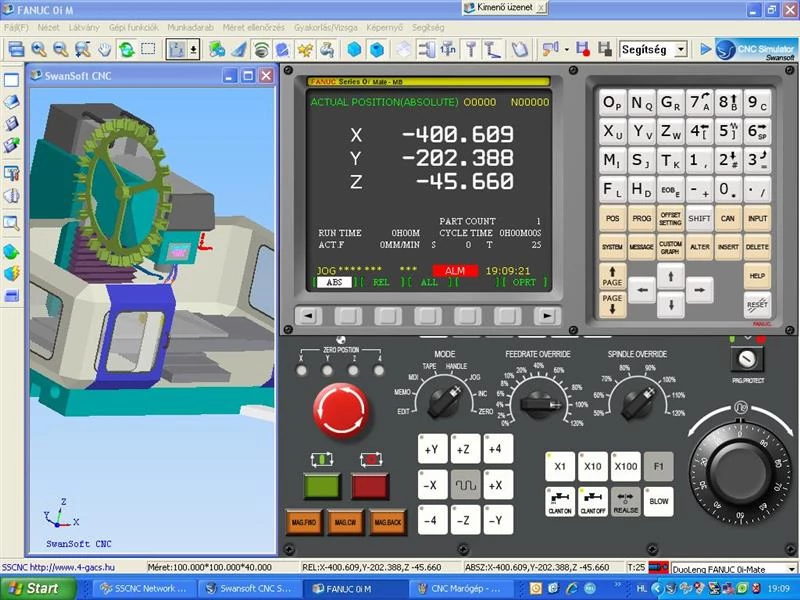Click the large handwheel dial

tap(740, 472)
